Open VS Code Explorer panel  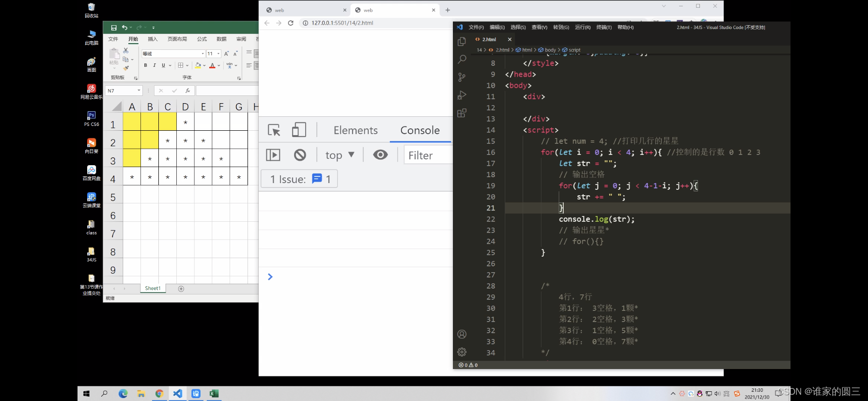pos(462,42)
